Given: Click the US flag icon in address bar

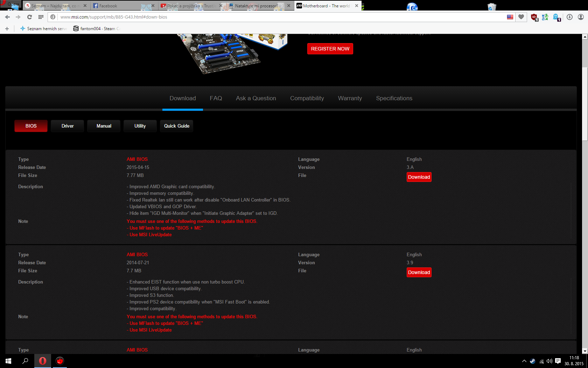Looking at the screenshot, I should point(510,17).
